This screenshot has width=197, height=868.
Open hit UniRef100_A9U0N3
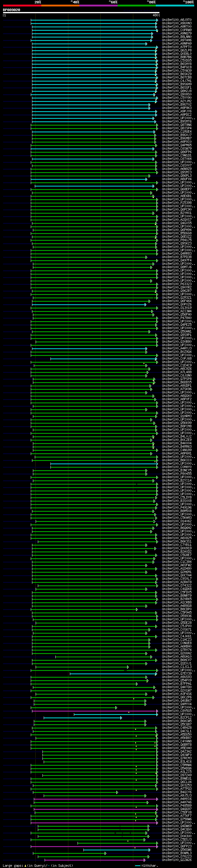coord(177,23)
